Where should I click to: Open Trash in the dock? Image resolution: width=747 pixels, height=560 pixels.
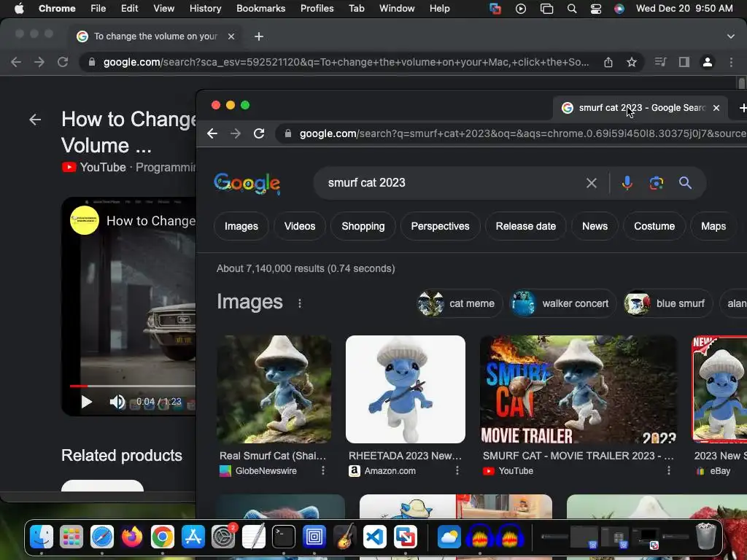[705, 537]
